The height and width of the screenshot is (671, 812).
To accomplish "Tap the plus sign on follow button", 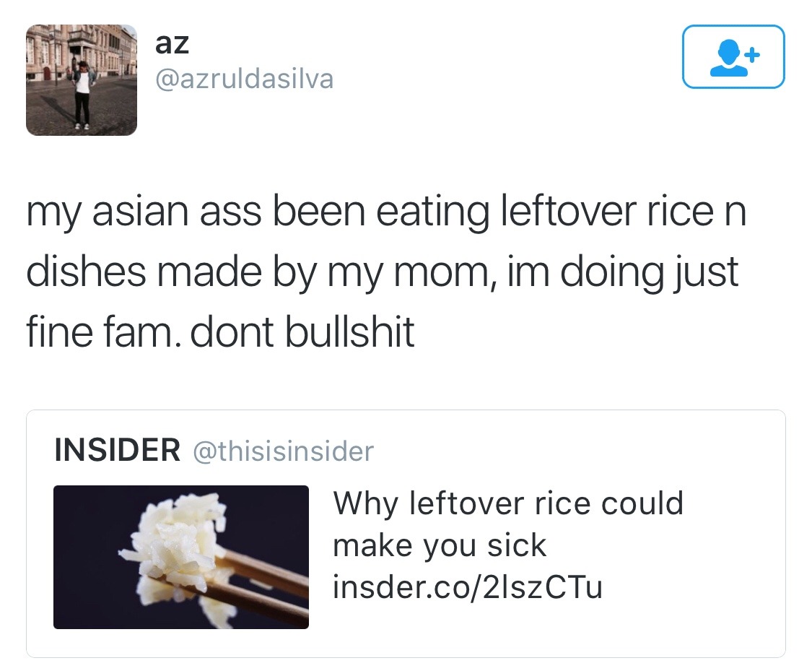I will coord(752,54).
